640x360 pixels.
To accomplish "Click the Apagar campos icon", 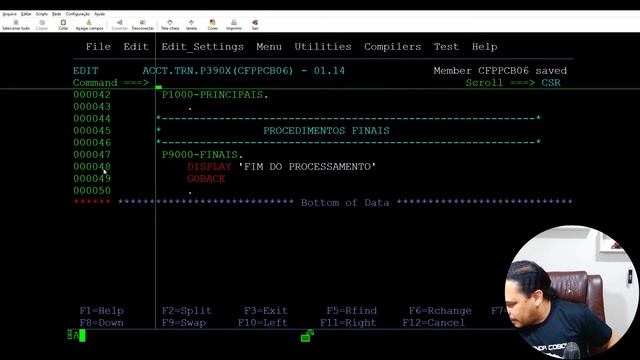I will click(x=89, y=25).
